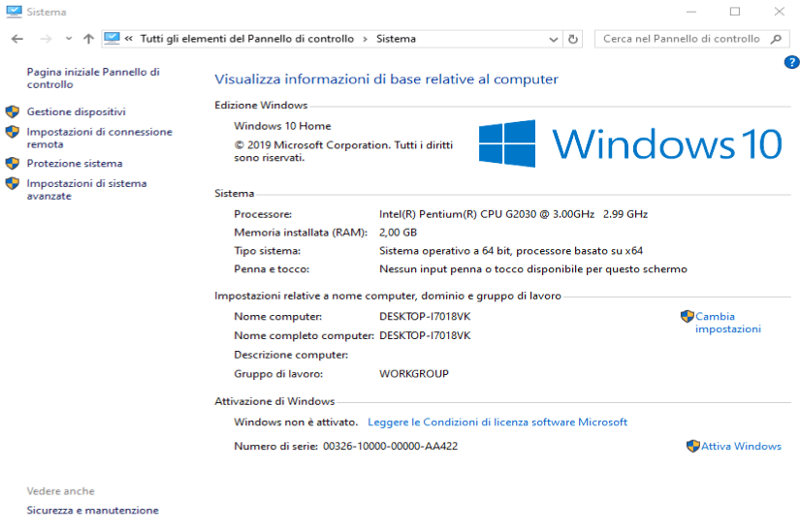
Task: Open help with the question mark icon
Action: click(791, 62)
